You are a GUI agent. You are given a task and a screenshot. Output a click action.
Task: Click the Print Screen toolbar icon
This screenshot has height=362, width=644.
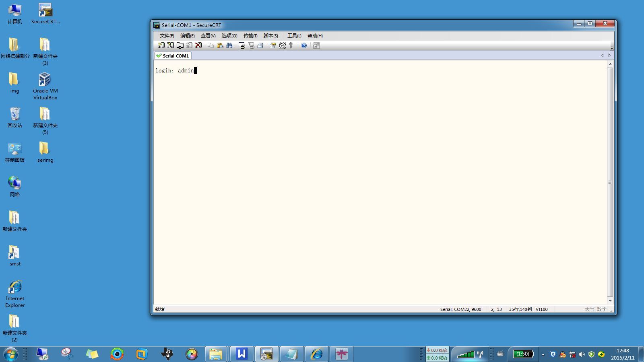(242, 45)
